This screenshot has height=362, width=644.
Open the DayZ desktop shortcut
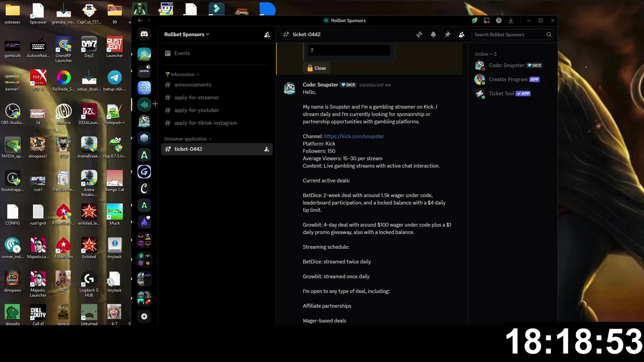coord(89,47)
